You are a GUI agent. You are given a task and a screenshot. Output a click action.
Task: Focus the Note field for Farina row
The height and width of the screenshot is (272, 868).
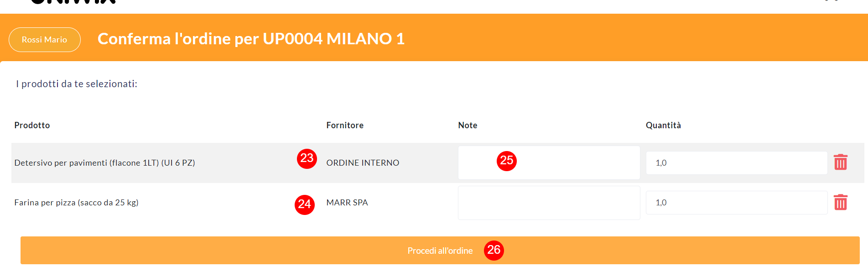coord(549,203)
